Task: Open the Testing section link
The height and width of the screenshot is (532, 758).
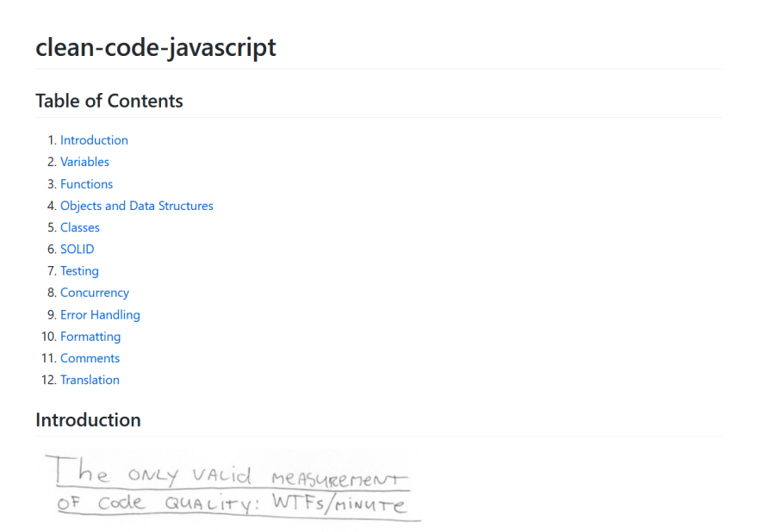Action: click(79, 271)
